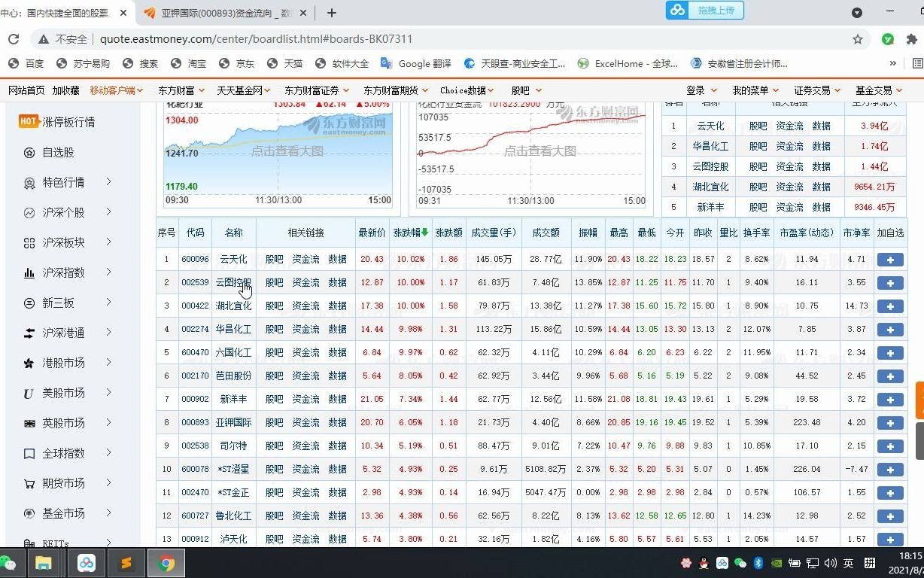924x578 pixels.
Task: Bookmark this page with the star icon
Action: 858,39
